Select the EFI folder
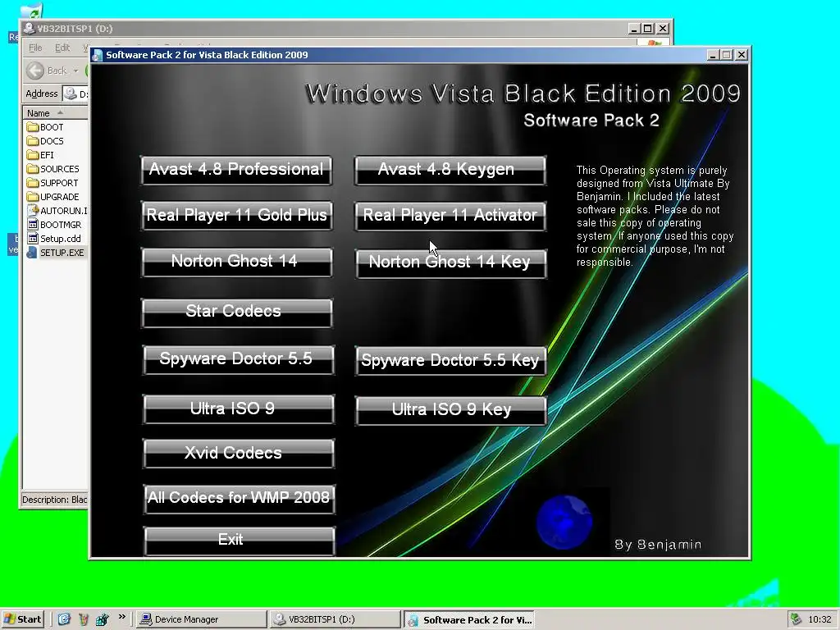Image resolution: width=840 pixels, height=630 pixels. coord(41,155)
